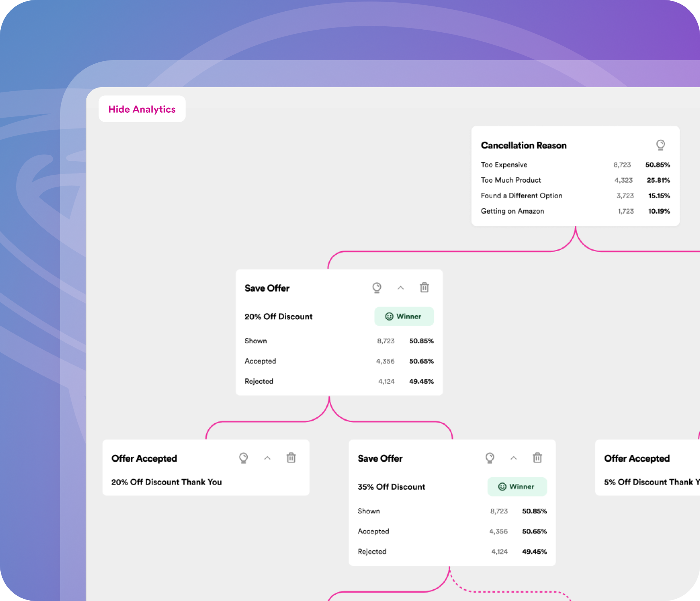Click the Winner badge for 35% Off Discount
700x601 pixels.
pyautogui.click(x=517, y=486)
